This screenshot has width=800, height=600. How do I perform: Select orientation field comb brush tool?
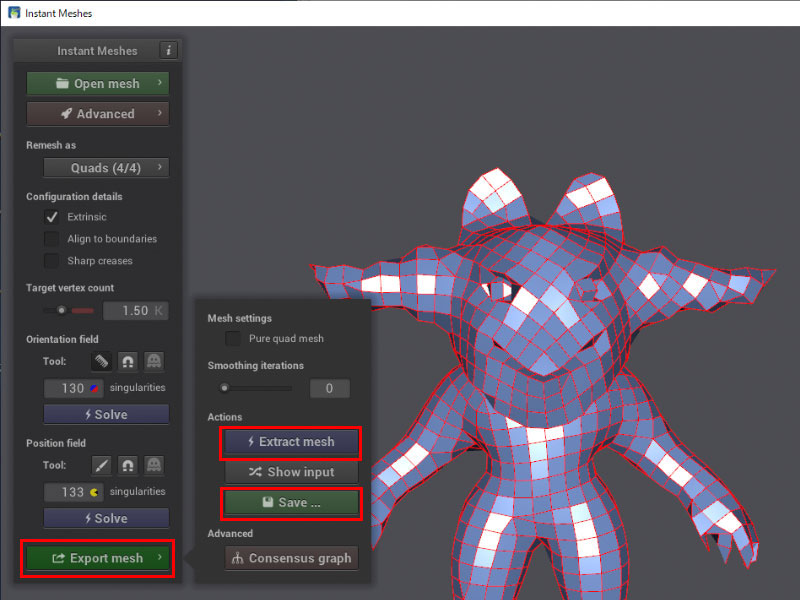click(102, 362)
